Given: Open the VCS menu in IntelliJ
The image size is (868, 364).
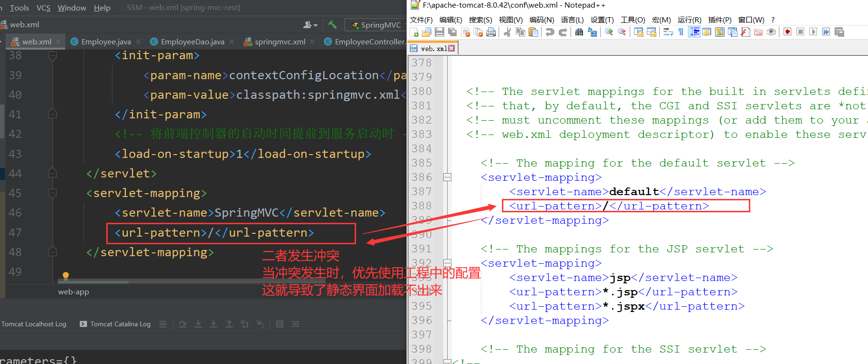Looking at the screenshot, I should [x=43, y=8].
